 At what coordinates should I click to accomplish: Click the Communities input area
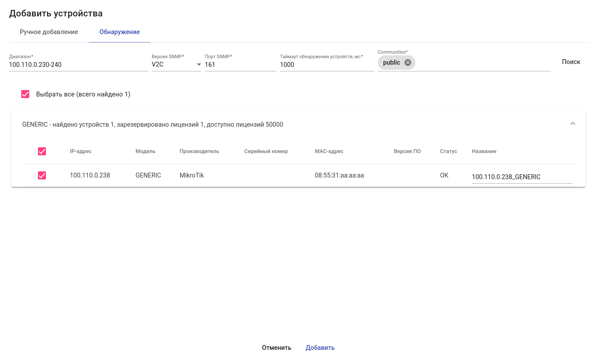482,63
